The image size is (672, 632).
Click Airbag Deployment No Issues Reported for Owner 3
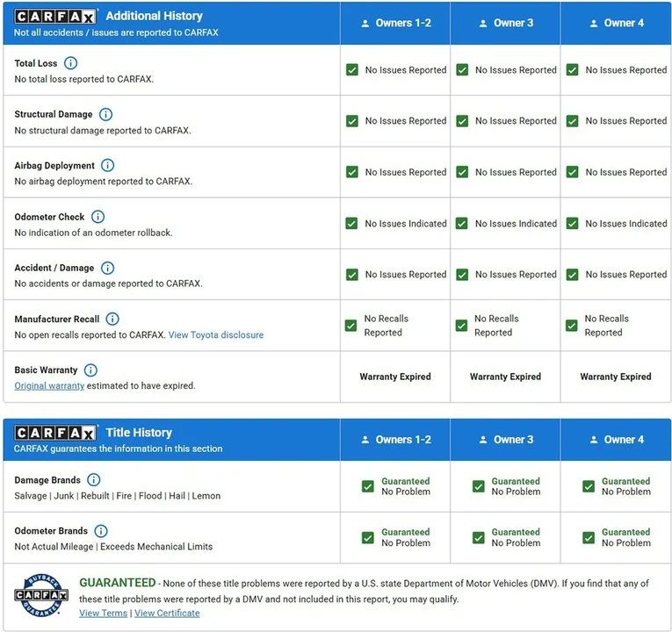[x=516, y=172]
